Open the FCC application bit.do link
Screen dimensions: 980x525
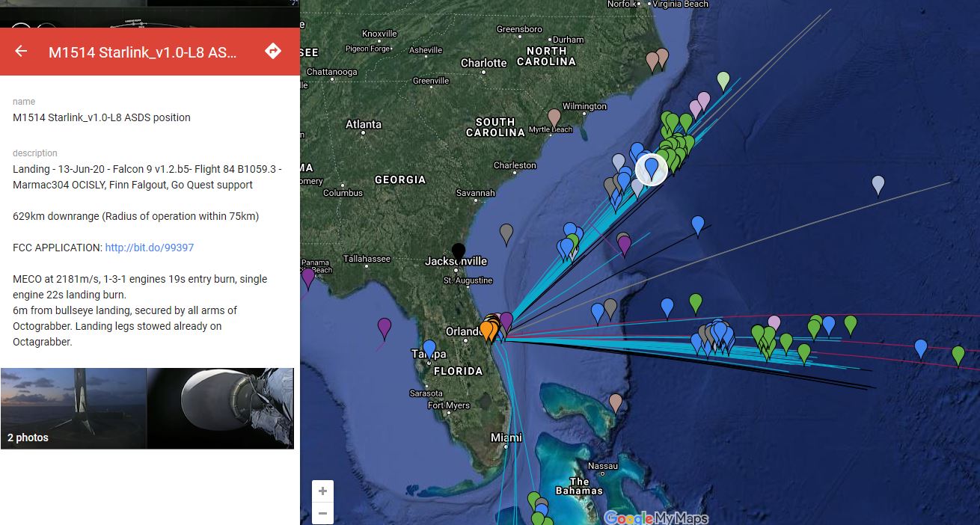click(150, 248)
